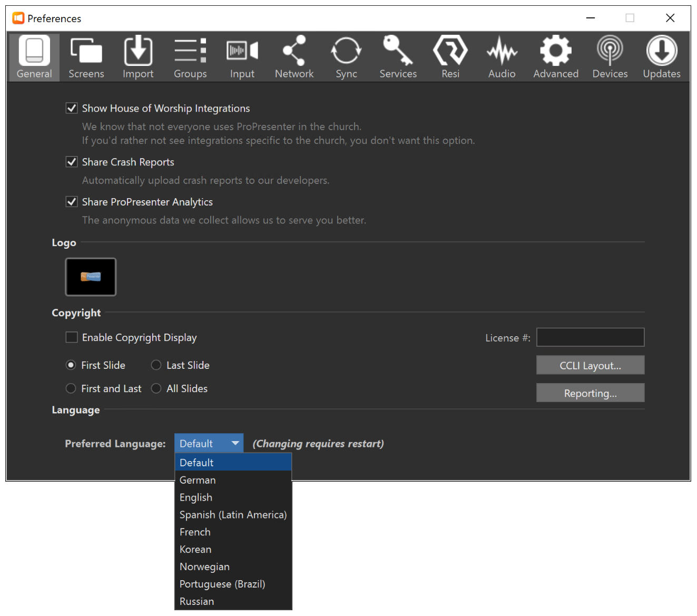The height and width of the screenshot is (616, 697).
Task: Open the Groups preferences tab
Action: (190, 57)
